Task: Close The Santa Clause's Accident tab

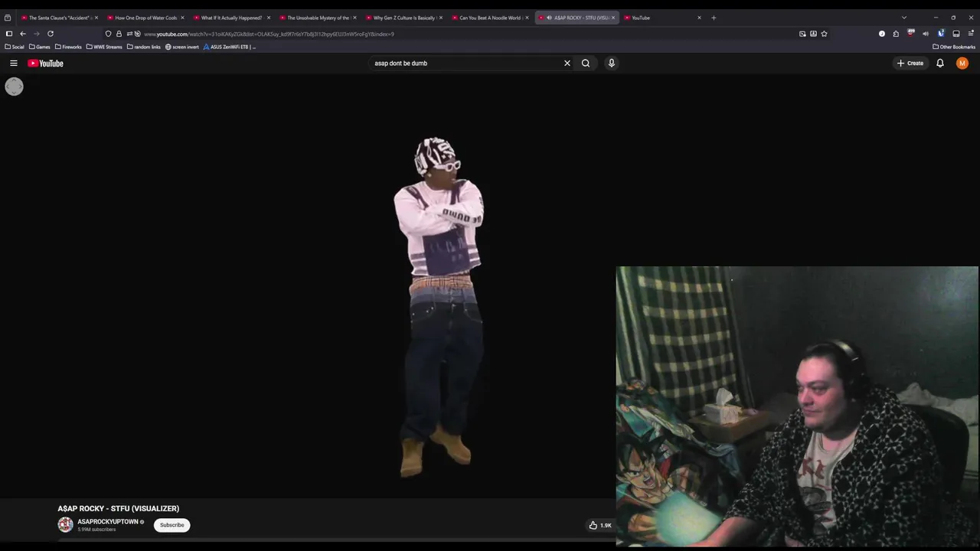Action: click(96, 18)
